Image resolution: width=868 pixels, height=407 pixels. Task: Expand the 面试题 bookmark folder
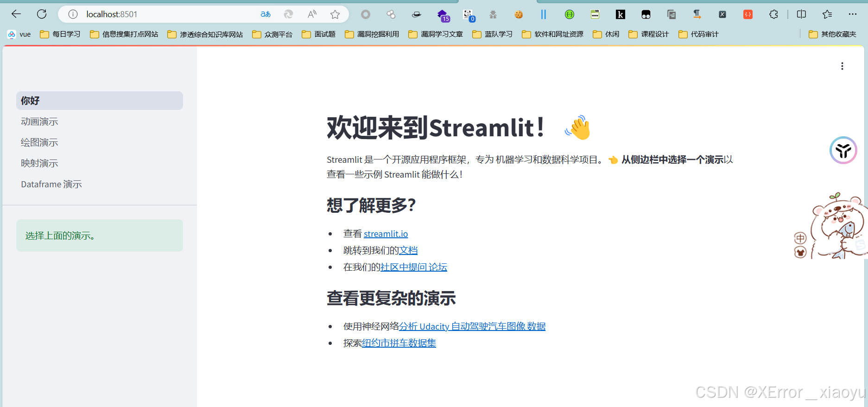[319, 34]
